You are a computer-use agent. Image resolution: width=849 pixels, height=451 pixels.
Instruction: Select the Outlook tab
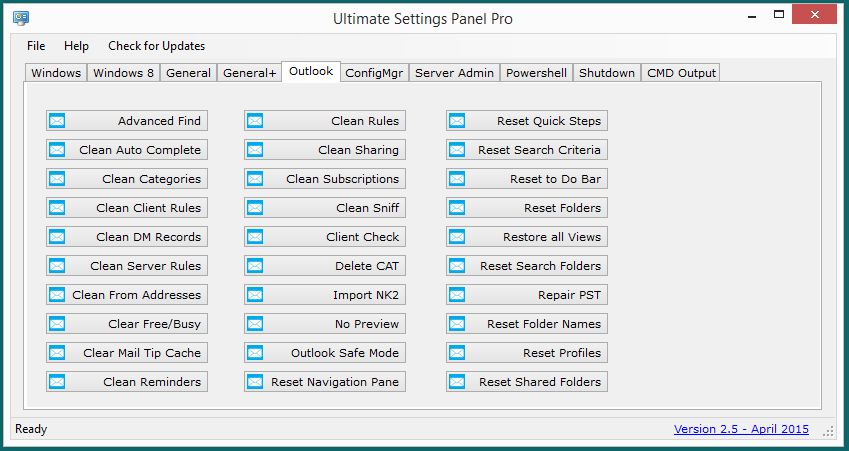coord(311,71)
